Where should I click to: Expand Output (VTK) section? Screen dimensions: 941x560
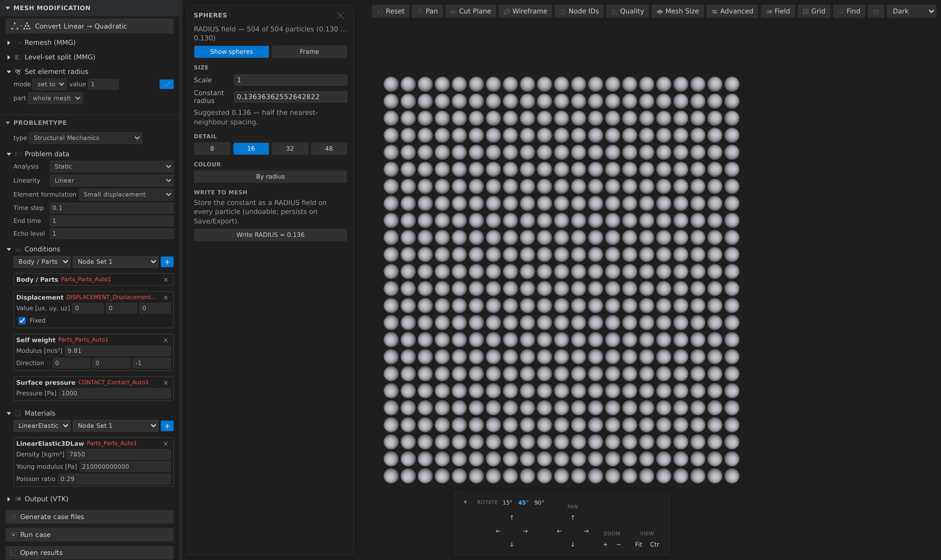[46, 499]
